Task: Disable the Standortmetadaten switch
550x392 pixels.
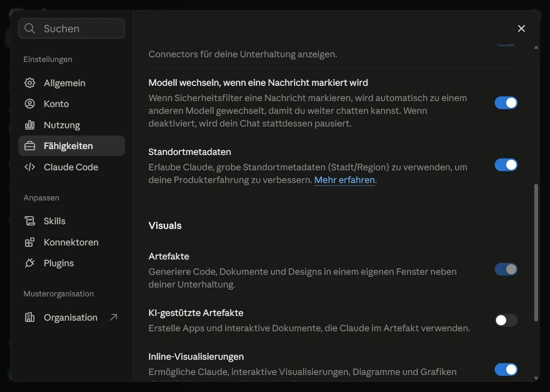Action: coord(506,165)
